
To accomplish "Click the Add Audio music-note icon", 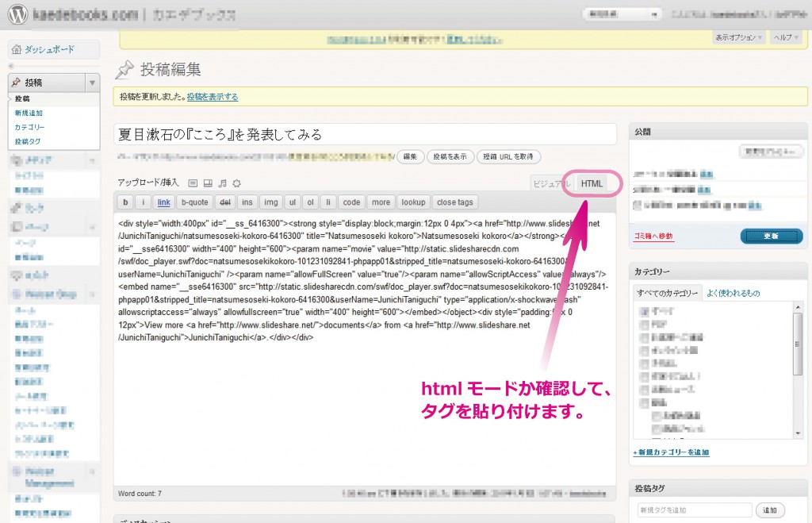I will [x=223, y=183].
